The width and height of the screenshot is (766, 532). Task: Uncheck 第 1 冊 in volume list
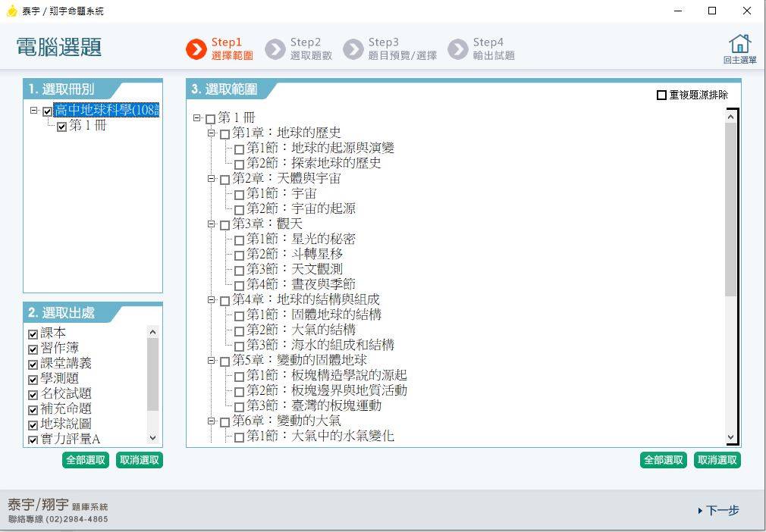[x=61, y=127]
